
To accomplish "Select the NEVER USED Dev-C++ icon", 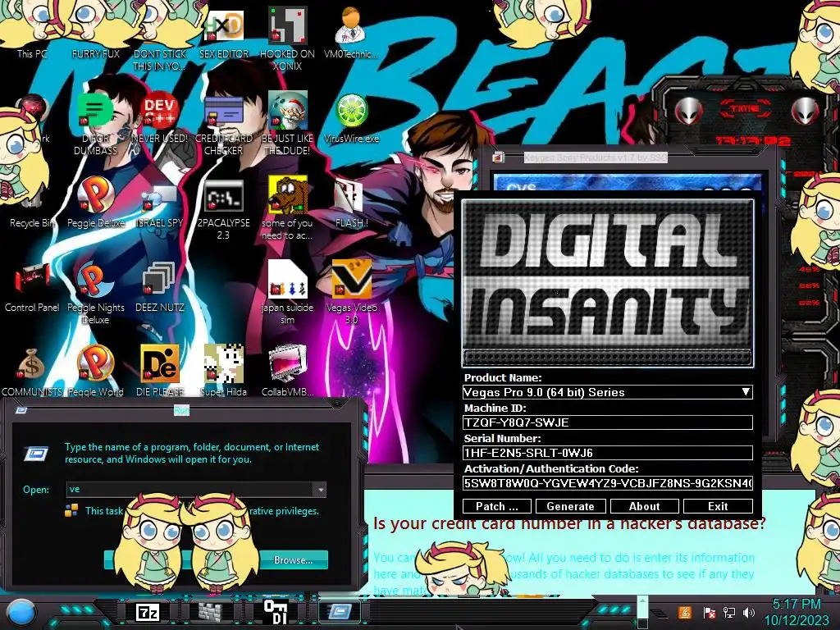I will [160, 118].
